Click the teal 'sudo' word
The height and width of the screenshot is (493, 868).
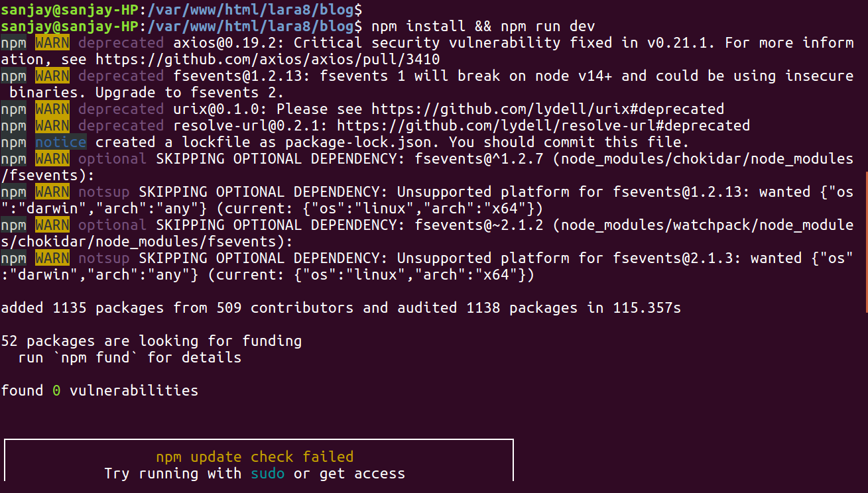268,474
